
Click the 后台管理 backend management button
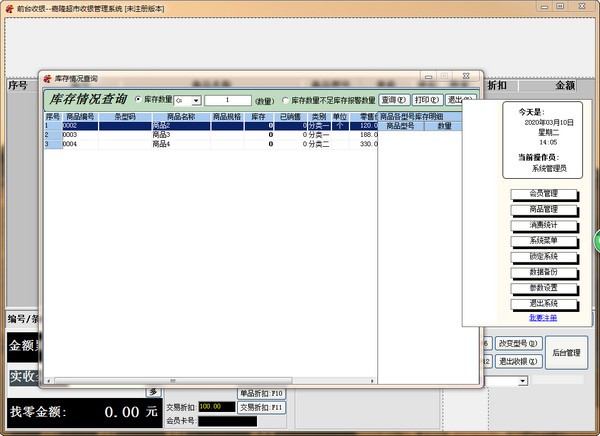coord(566,353)
